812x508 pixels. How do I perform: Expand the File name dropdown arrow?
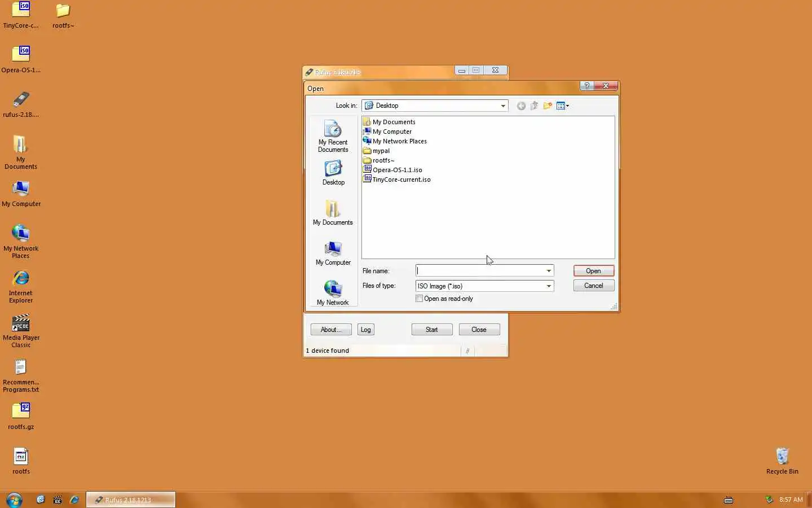[x=549, y=271]
